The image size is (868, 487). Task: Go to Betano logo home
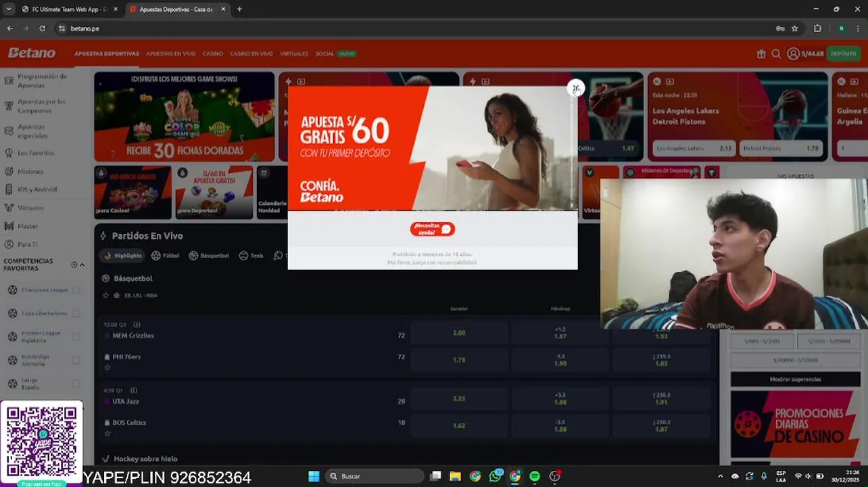(x=32, y=53)
